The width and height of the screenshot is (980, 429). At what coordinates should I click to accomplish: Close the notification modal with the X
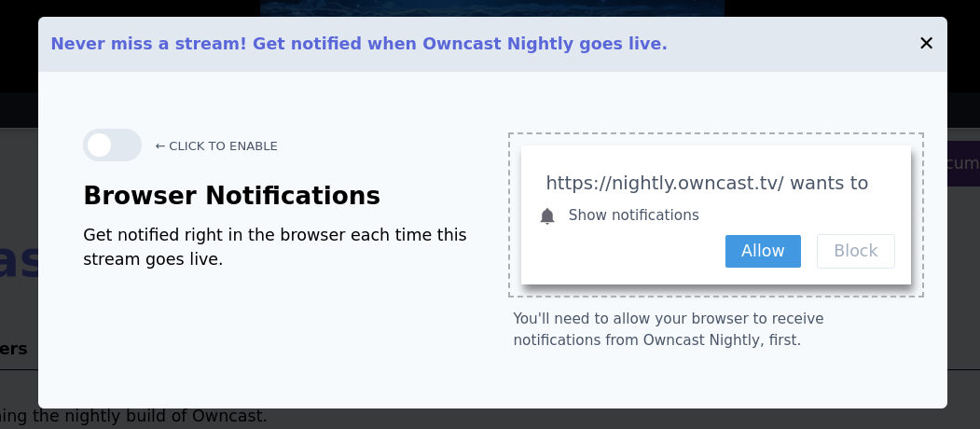[926, 44]
